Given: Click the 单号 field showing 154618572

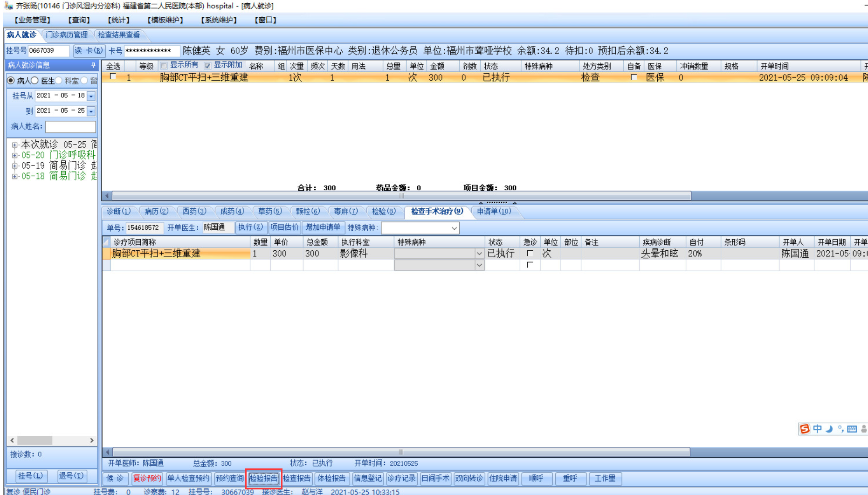Looking at the screenshot, I should [145, 227].
